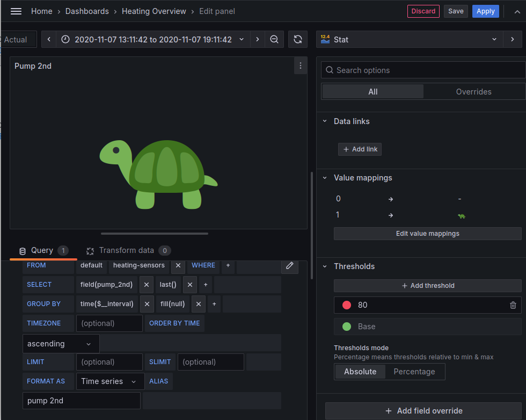Add field override

(423, 410)
